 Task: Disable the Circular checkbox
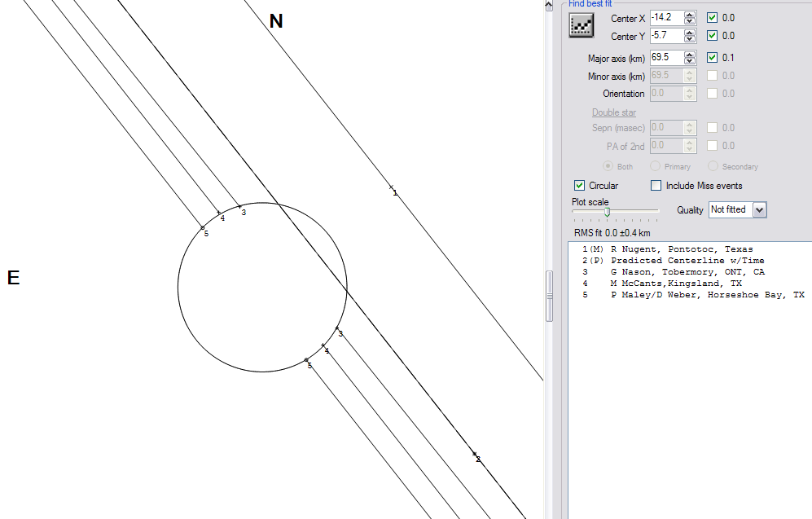[580, 186]
